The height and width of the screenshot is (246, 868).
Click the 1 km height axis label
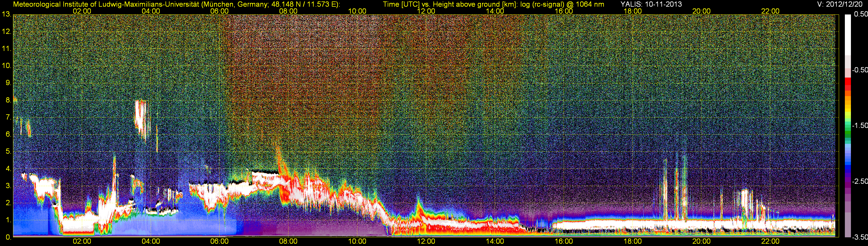click(8, 220)
